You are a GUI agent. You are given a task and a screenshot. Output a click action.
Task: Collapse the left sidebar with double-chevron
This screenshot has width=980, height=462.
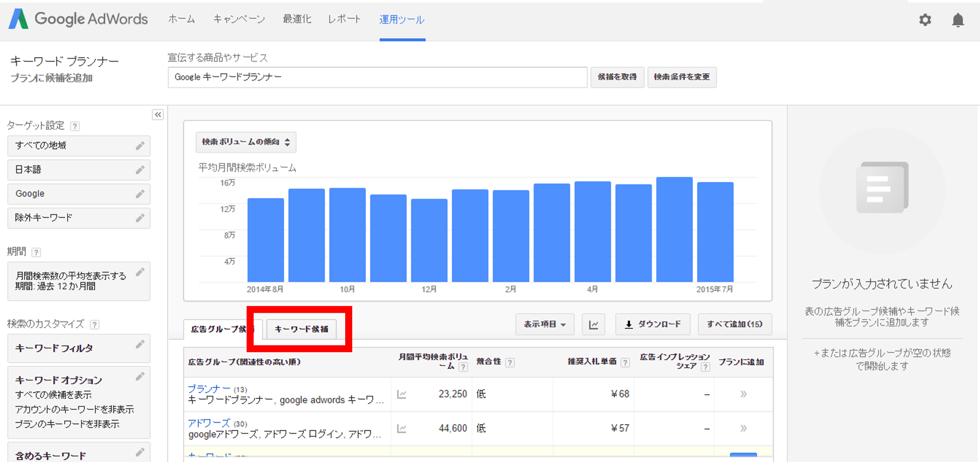pyautogui.click(x=158, y=115)
